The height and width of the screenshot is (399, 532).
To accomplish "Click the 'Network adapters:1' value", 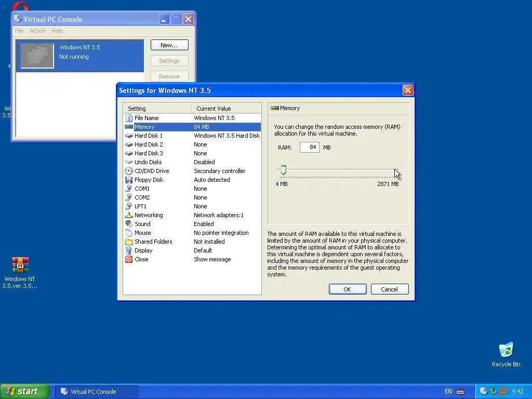I will pos(219,215).
